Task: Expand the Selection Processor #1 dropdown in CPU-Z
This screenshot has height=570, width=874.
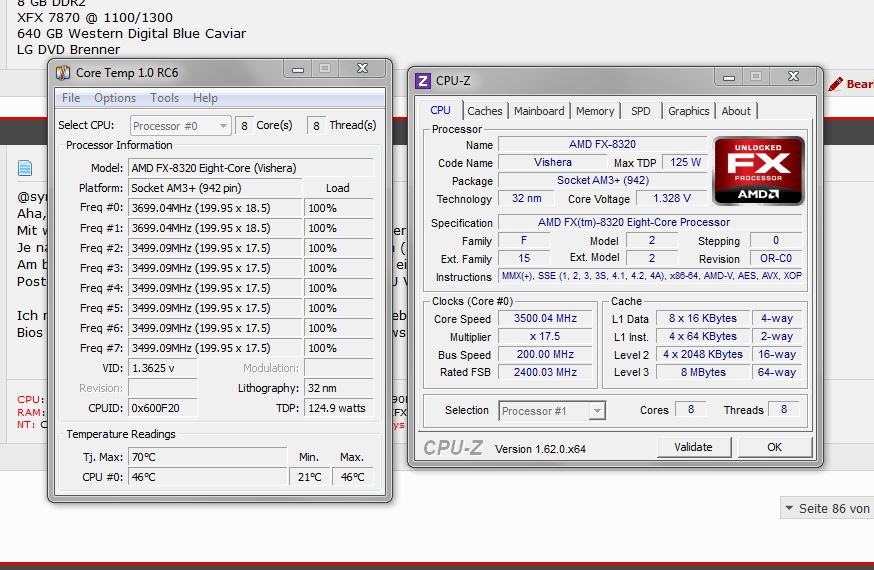Action: pos(552,411)
